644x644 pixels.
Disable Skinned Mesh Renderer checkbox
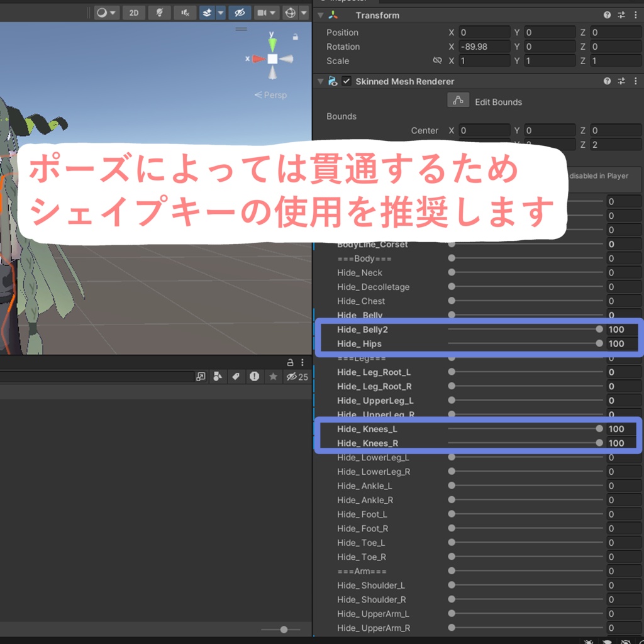pos(347,81)
